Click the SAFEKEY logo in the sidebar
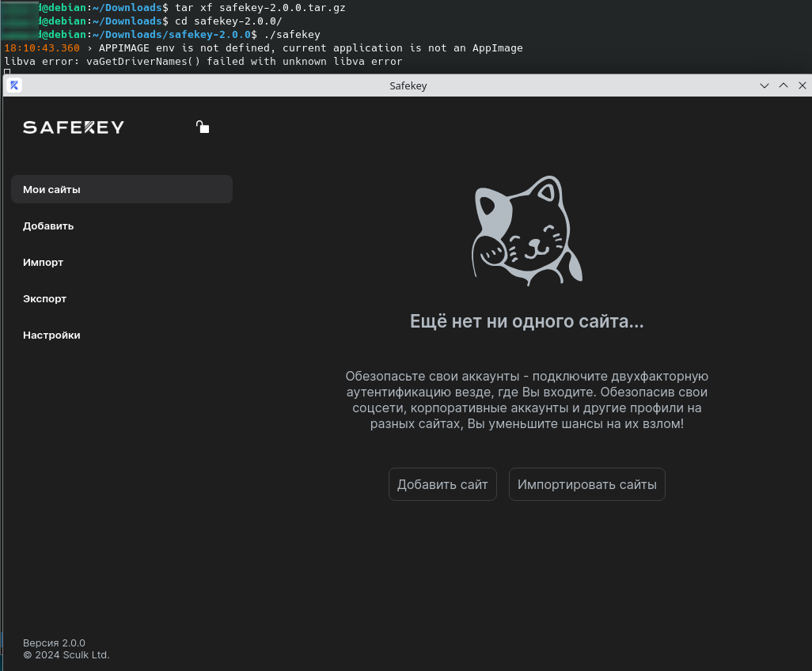This screenshot has height=671, width=812. [74, 127]
